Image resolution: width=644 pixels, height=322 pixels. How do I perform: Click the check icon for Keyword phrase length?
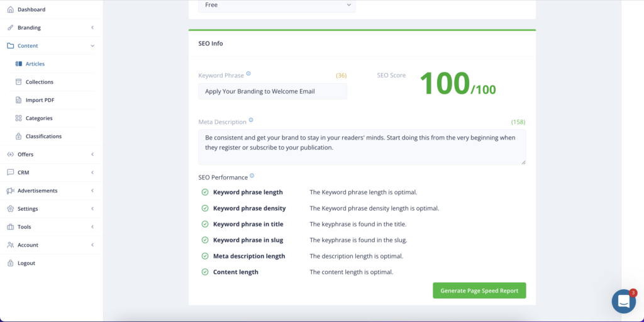click(204, 192)
